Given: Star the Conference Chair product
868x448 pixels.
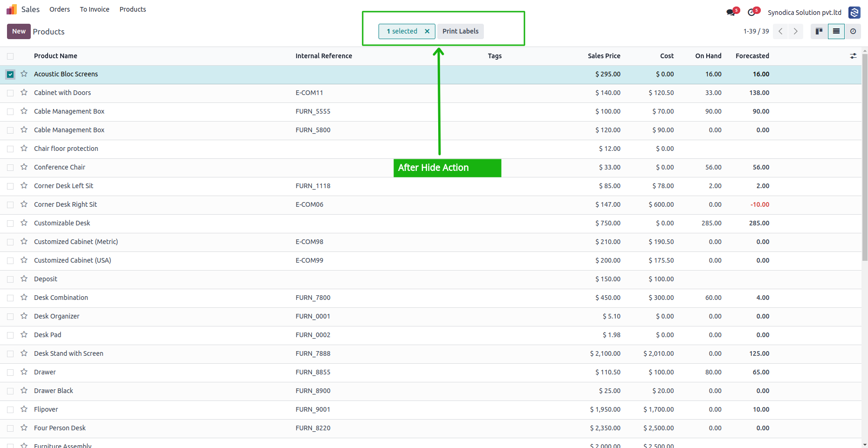Looking at the screenshot, I should [x=24, y=167].
